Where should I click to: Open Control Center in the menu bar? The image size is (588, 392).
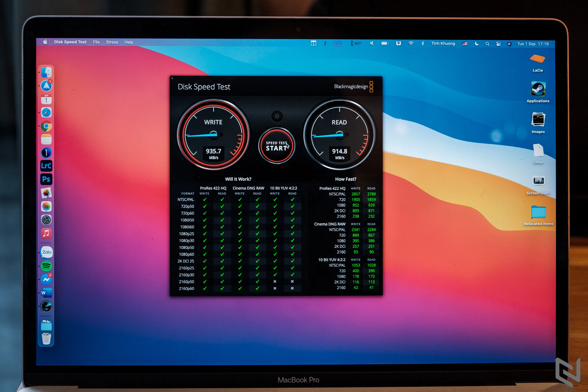tap(498, 44)
